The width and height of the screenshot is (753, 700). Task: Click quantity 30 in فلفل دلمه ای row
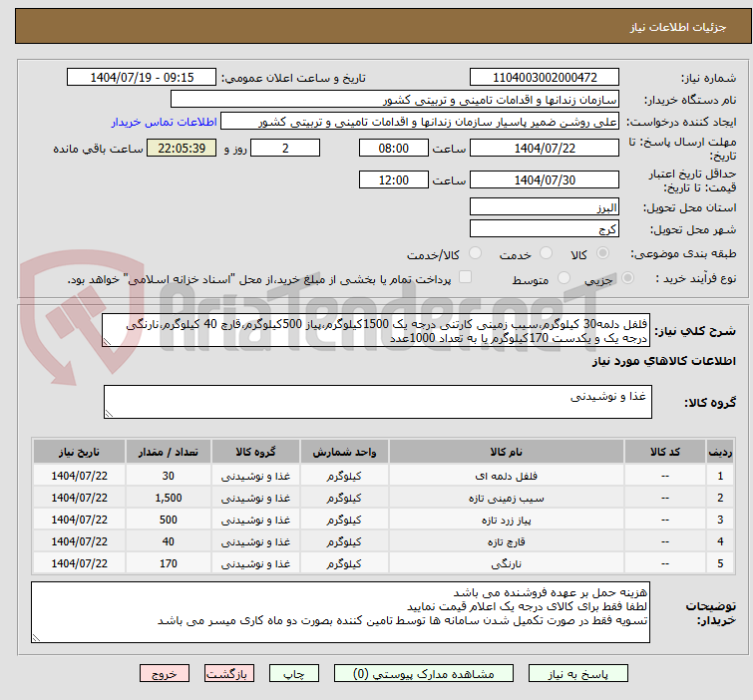click(169, 476)
